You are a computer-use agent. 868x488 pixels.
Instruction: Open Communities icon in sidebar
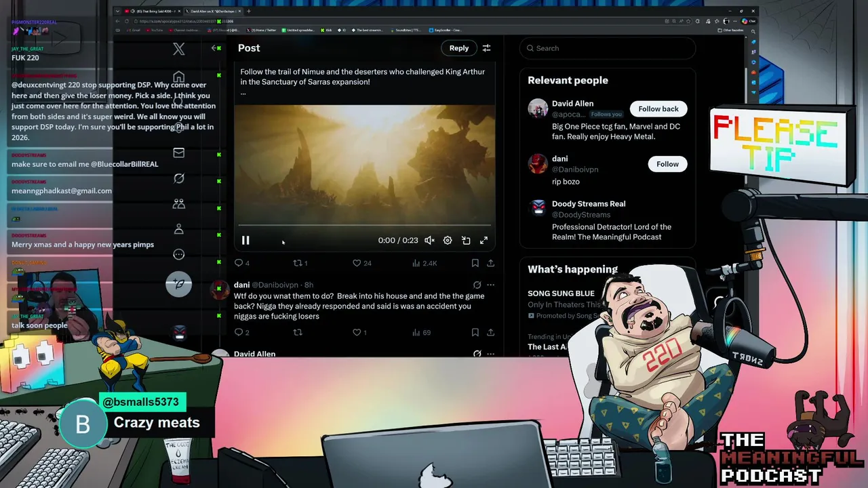tap(178, 203)
